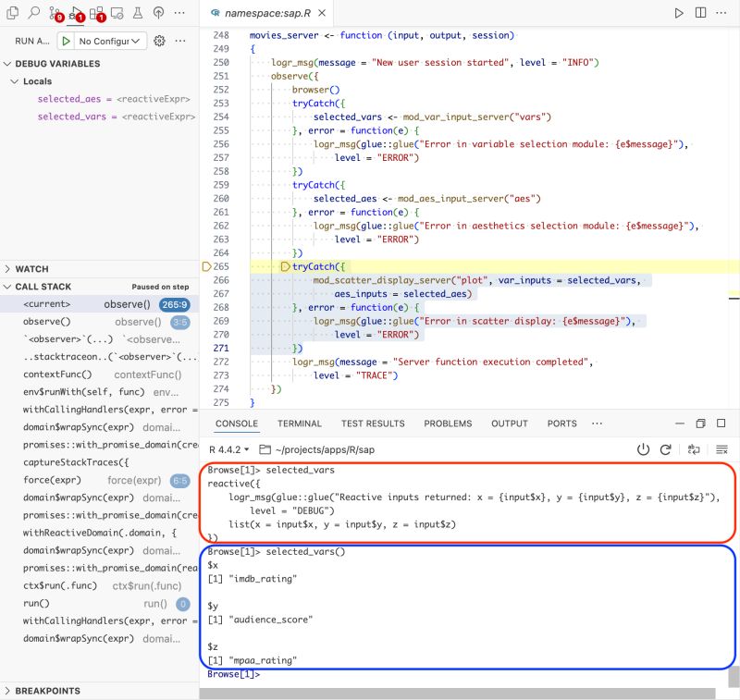This screenshot has width=740, height=700.
Task: Select the env$runWith(self, func) frame
Action: [x=100, y=392]
